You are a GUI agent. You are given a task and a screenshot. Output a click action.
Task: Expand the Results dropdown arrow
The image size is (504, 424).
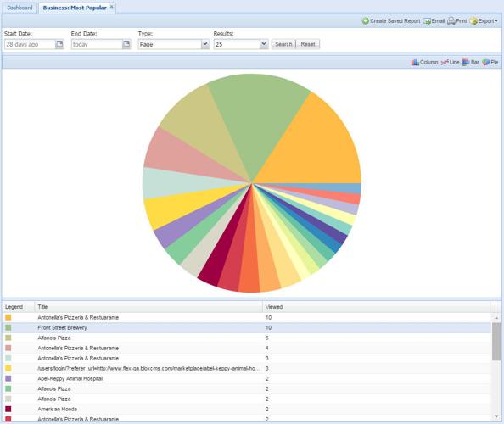coord(264,44)
